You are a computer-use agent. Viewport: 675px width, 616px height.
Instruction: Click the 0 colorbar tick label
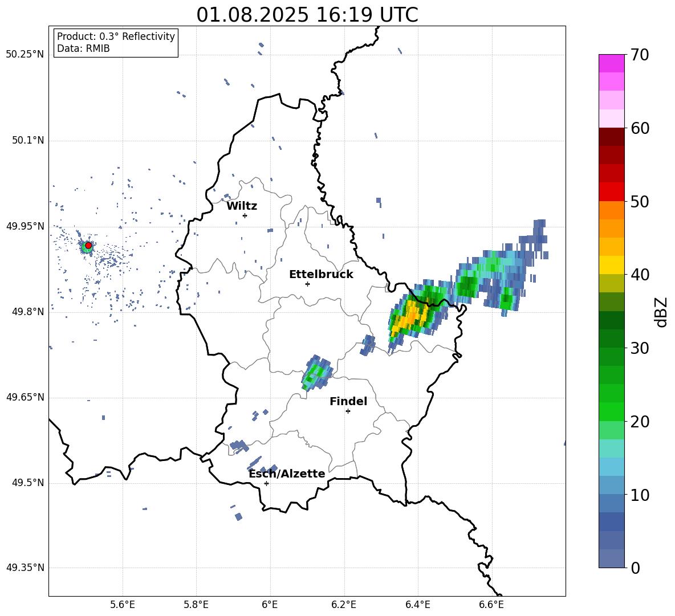635,568
